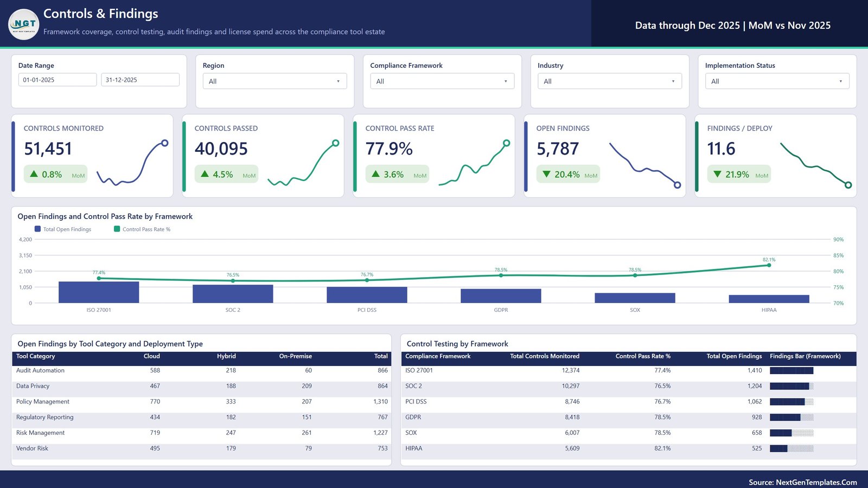Select the Vendor Risk row label

click(32, 448)
